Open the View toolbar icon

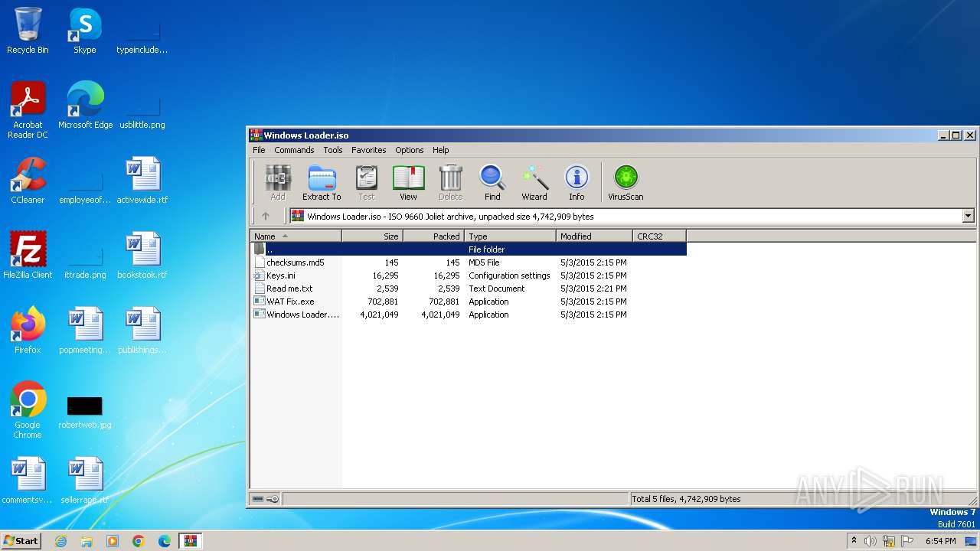408,183
